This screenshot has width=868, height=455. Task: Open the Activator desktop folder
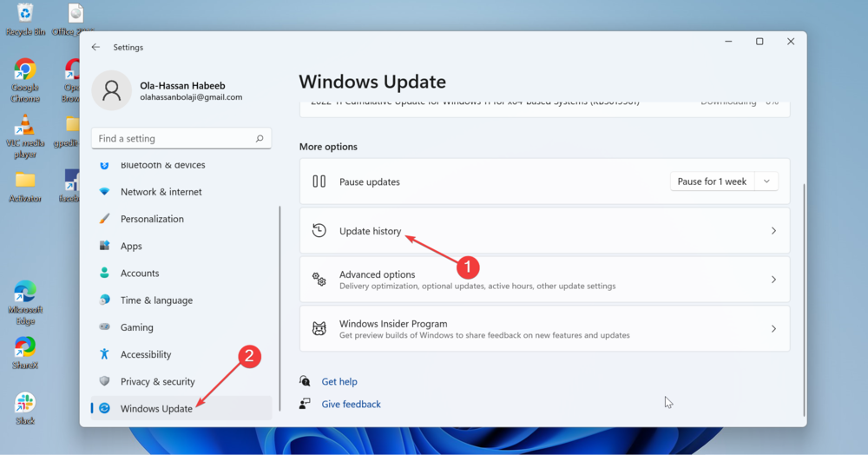click(x=25, y=187)
